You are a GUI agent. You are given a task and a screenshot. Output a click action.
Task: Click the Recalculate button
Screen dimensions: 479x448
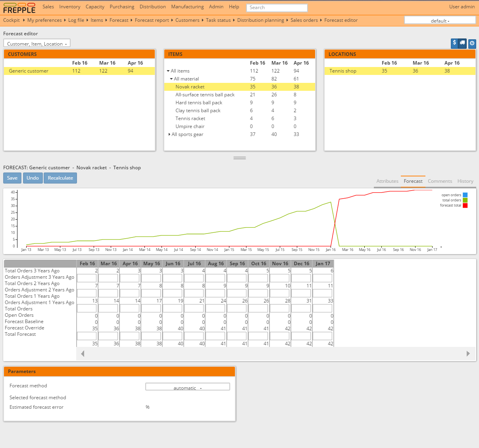tap(60, 178)
